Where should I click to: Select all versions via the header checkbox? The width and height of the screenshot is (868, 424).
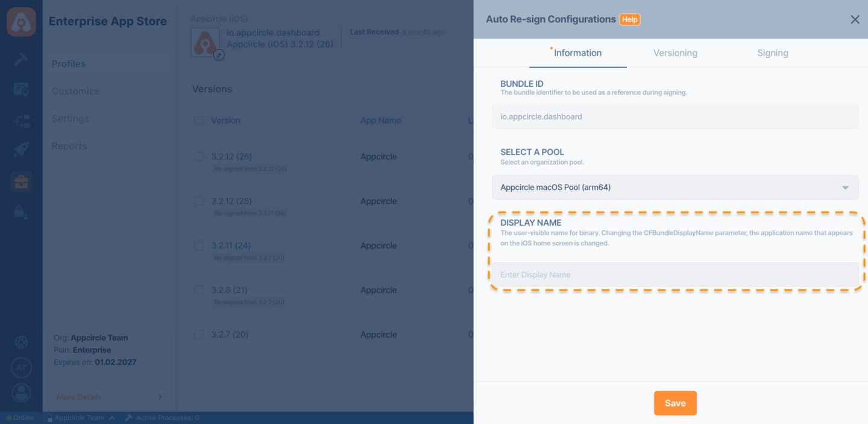pos(199,120)
